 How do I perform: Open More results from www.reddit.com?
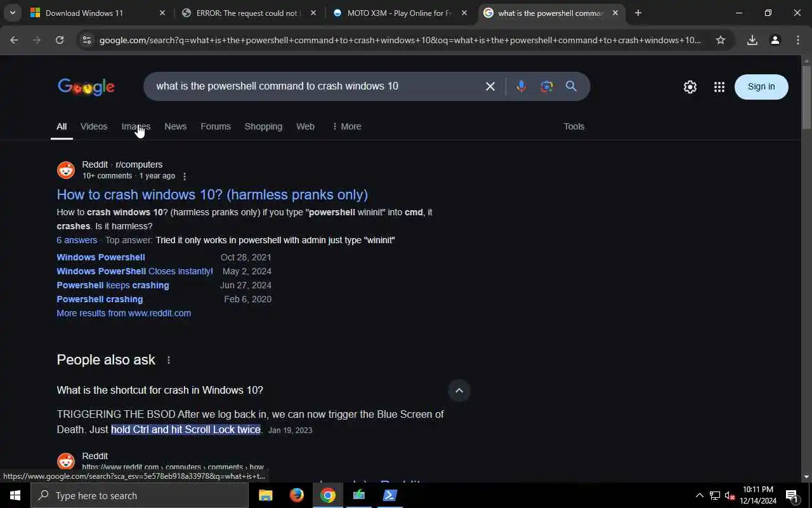click(x=124, y=313)
